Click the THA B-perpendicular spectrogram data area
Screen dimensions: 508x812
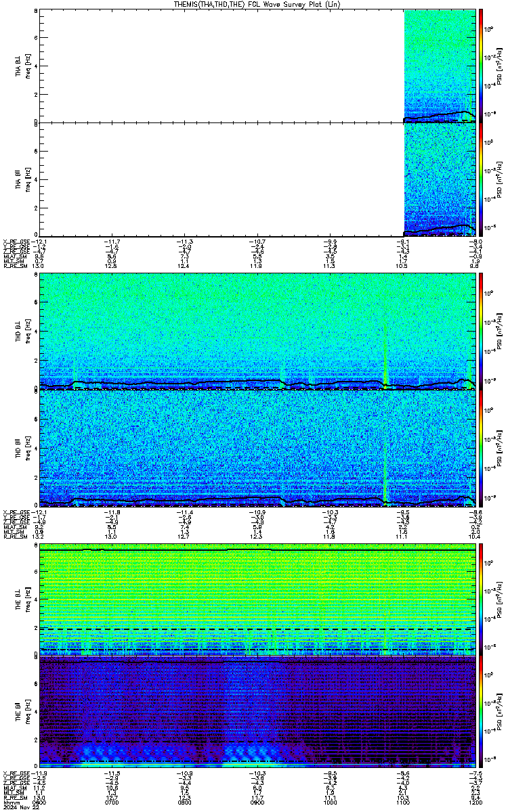440,65
